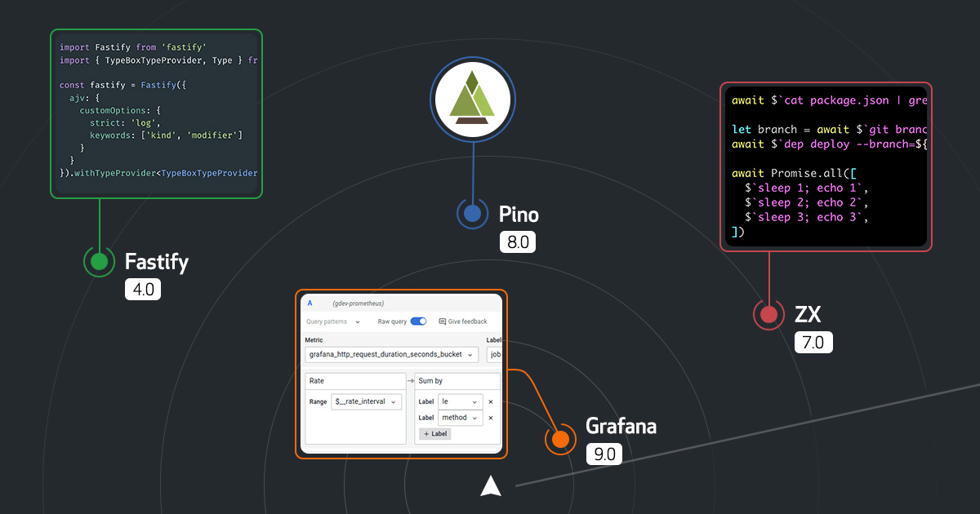Expand the grafana_http_request_duration_seconds_bucket metric dropdown

tap(470, 354)
